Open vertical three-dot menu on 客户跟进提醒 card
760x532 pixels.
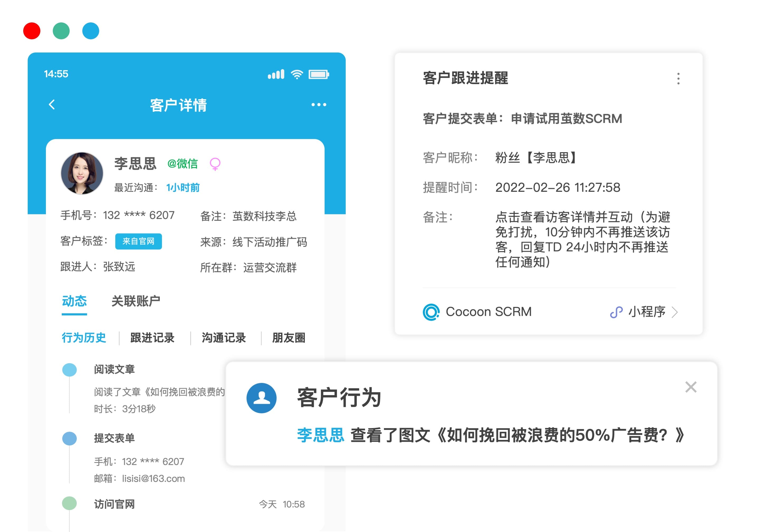coord(678,78)
